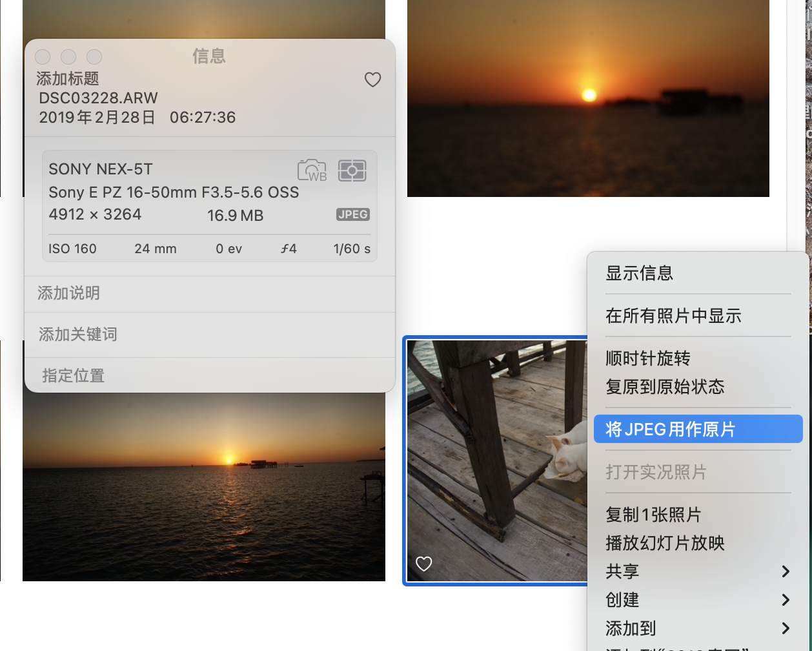The image size is (812, 651).
Task: Choose 复原到原始状态 in the menu
Action: pos(665,386)
